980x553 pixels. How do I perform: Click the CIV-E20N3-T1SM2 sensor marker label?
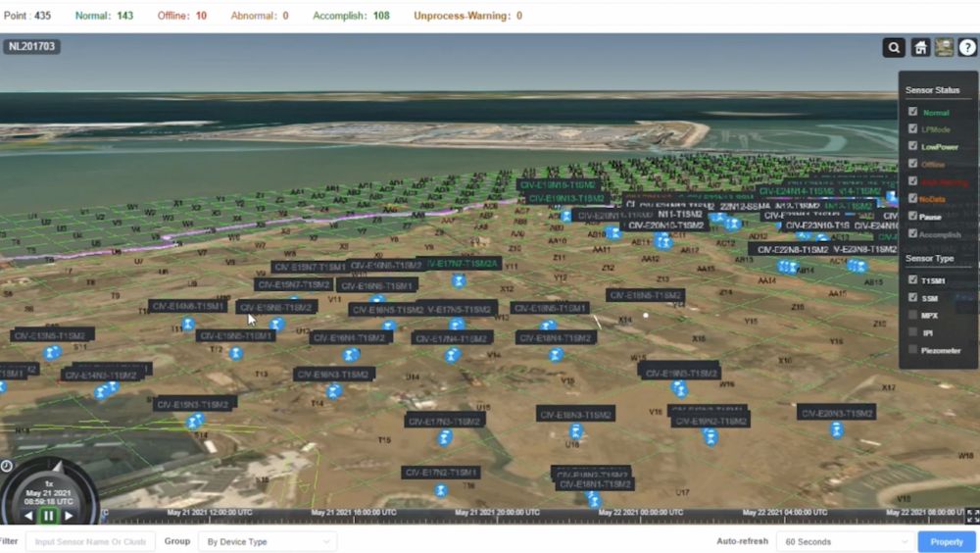836,413
